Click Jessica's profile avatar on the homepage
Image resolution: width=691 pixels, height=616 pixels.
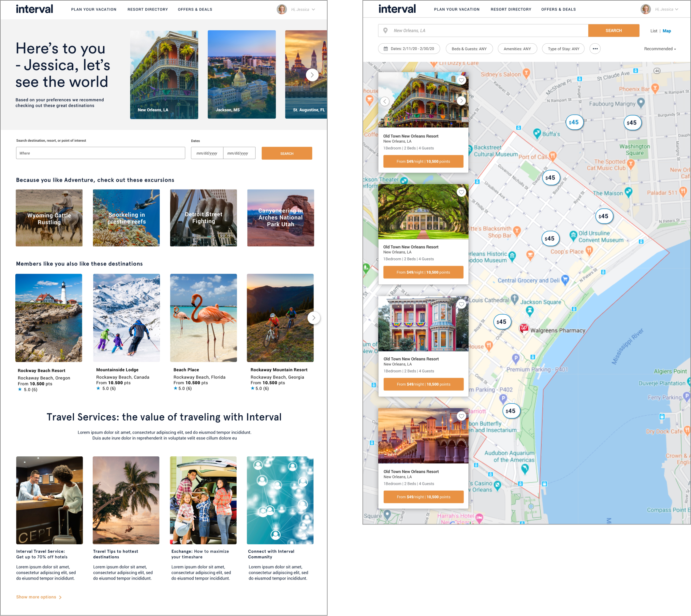(282, 9)
